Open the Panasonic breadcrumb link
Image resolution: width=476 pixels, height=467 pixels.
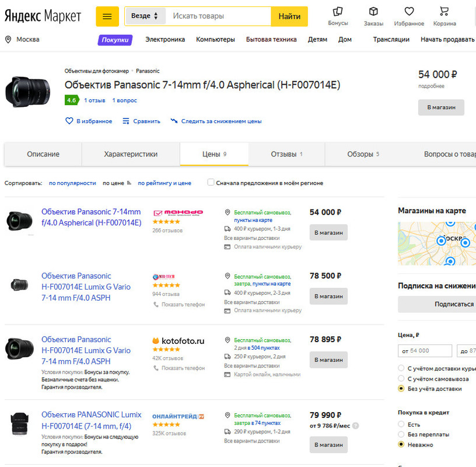(148, 71)
